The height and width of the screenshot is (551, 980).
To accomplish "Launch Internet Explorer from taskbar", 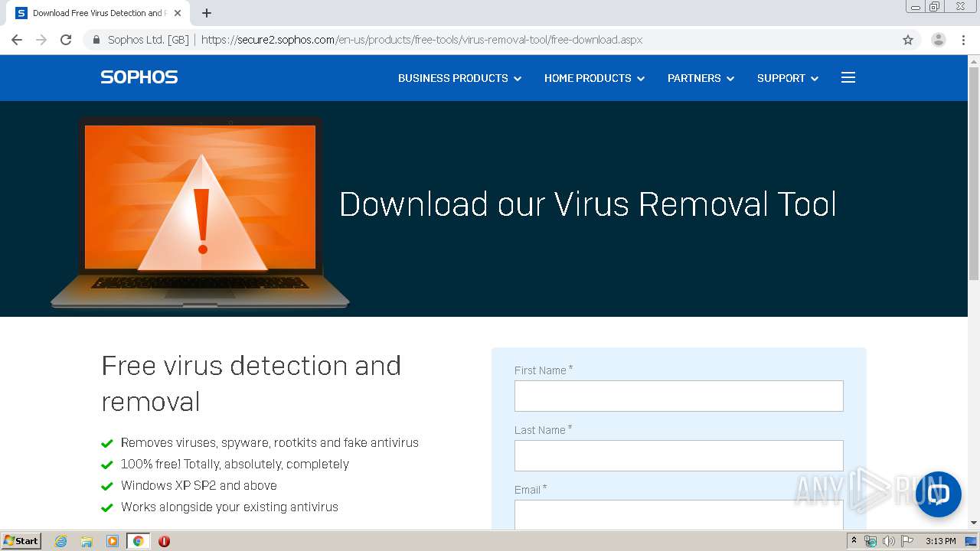I will 60,541.
